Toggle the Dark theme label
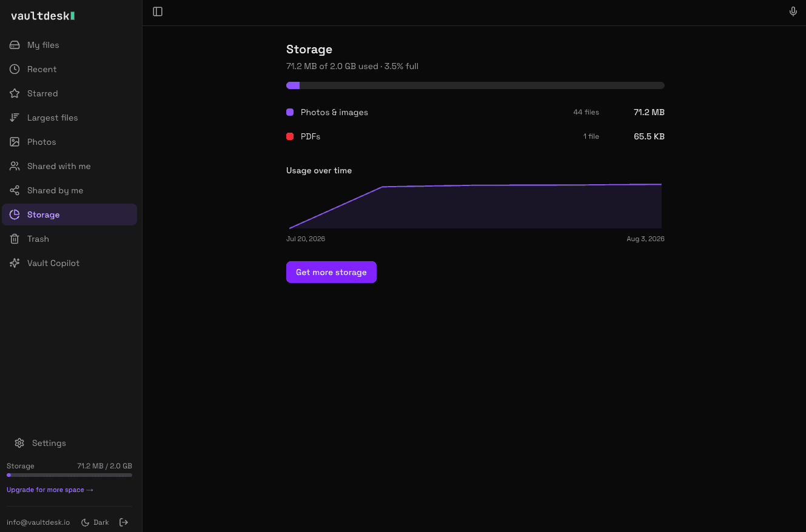This screenshot has height=532, width=806. click(x=101, y=522)
